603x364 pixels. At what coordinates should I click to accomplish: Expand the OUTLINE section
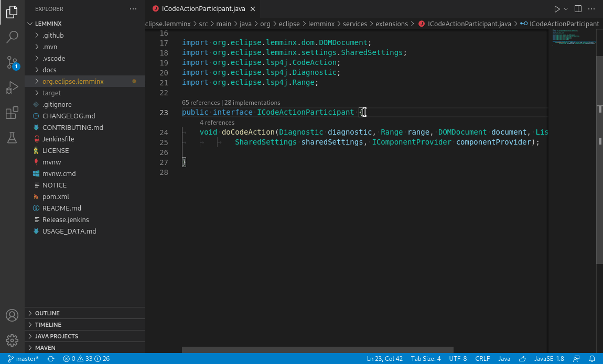tap(85, 313)
